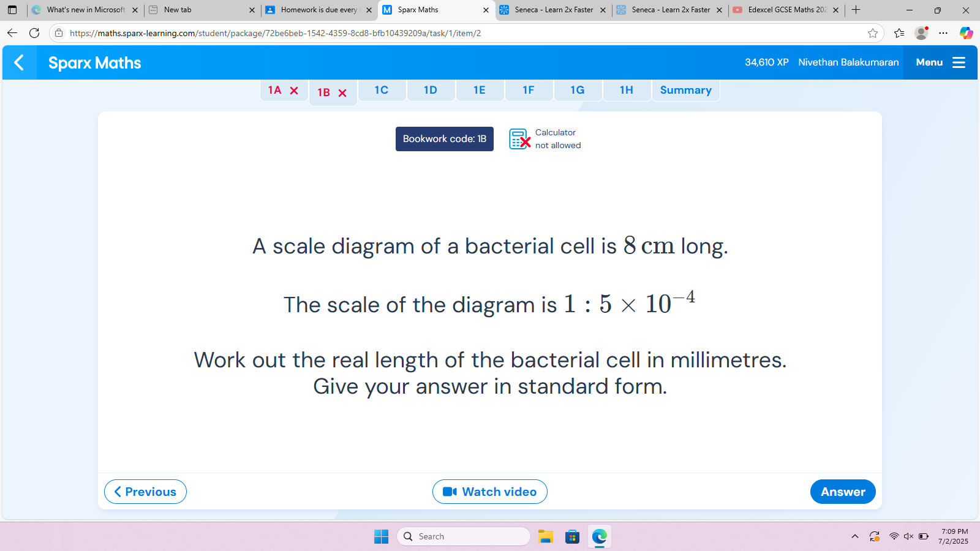Open Wi-Fi network tray icon
This screenshot has width=980, height=551.
894,536
